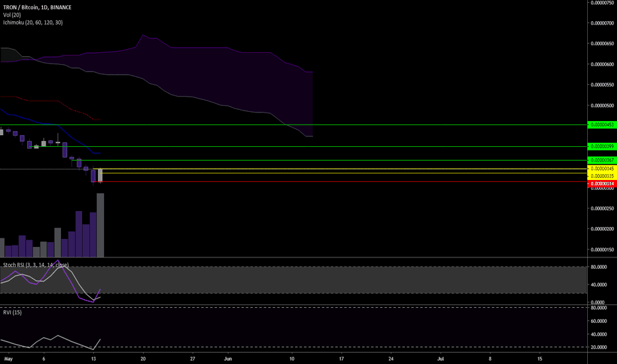Image resolution: width=617 pixels, height=364 pixels.
Task: Click the RVI (15) indicator label
Action: point(12,312)
